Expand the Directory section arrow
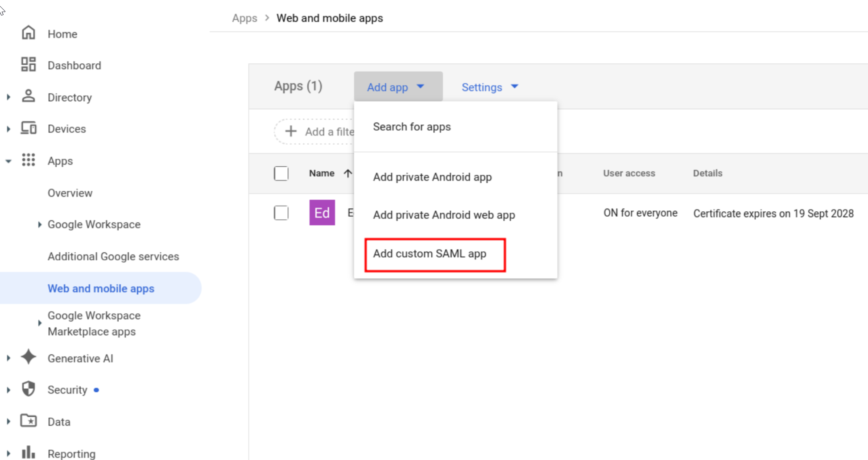This screenshot has height=460, width=868. [x=8, y=97]
